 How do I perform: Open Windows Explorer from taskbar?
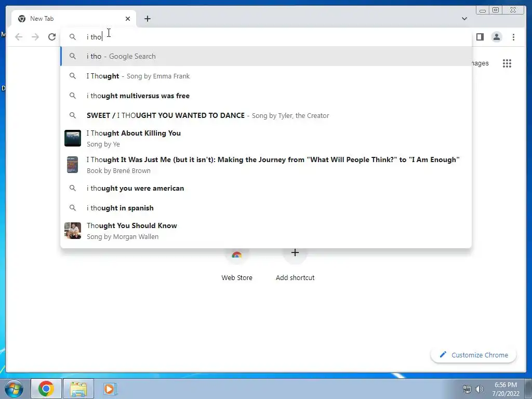tap(78, 389)
